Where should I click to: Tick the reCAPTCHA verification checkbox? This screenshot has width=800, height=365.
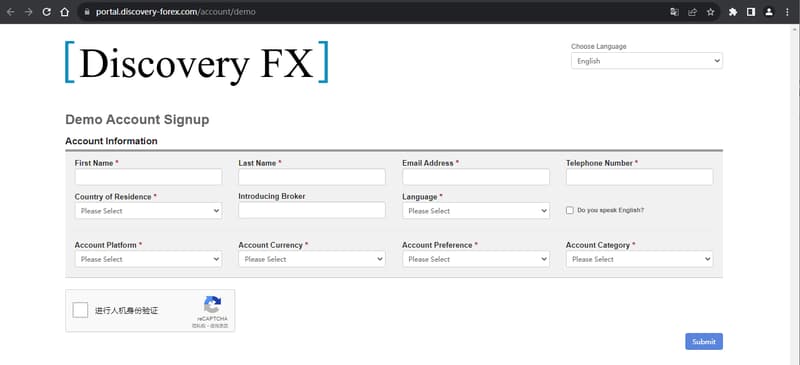pos(80,310)
